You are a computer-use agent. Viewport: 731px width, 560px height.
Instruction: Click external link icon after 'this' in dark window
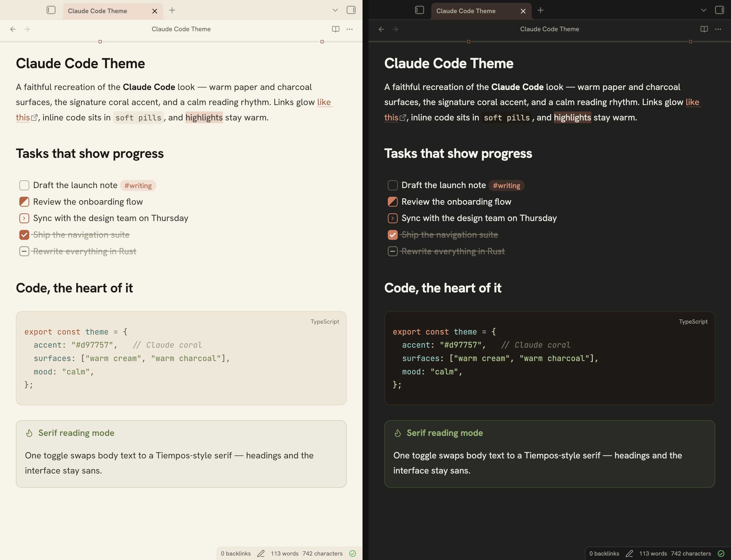403,118
